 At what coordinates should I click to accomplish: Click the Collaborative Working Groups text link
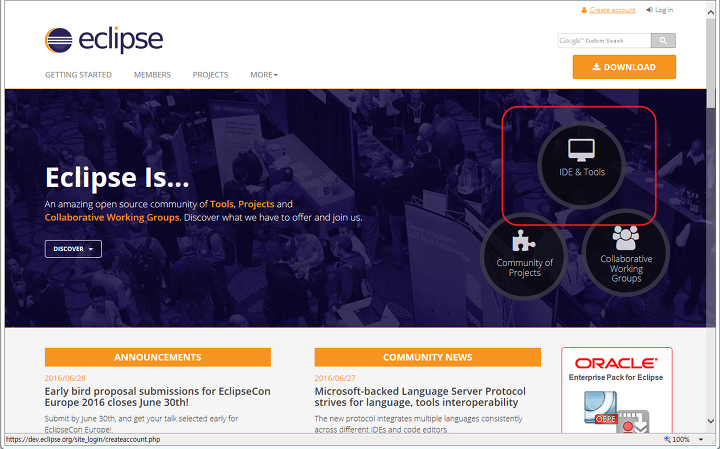pyautogui.click(x=112, y=217)
